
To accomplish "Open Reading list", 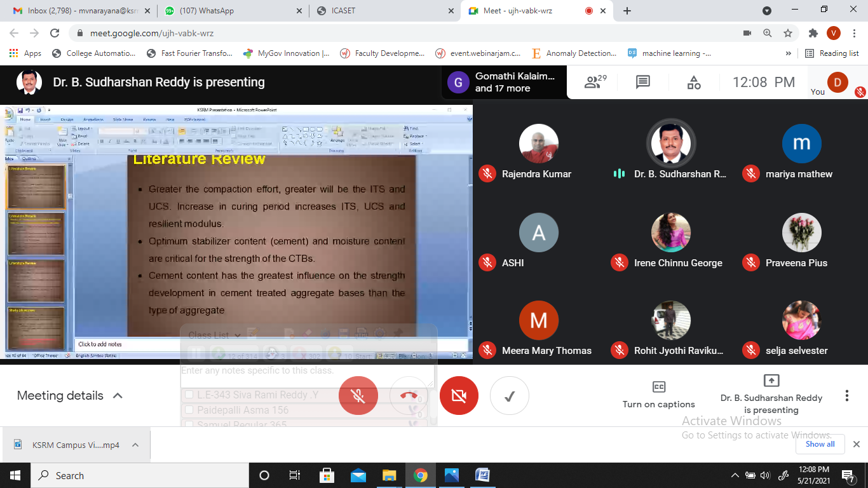I will click(832, 53).
